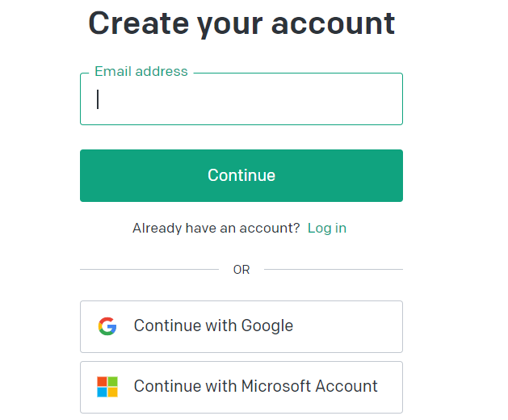Click the green Continue button
The width and height of the screenshot is (508, 420).
point(241,175)
